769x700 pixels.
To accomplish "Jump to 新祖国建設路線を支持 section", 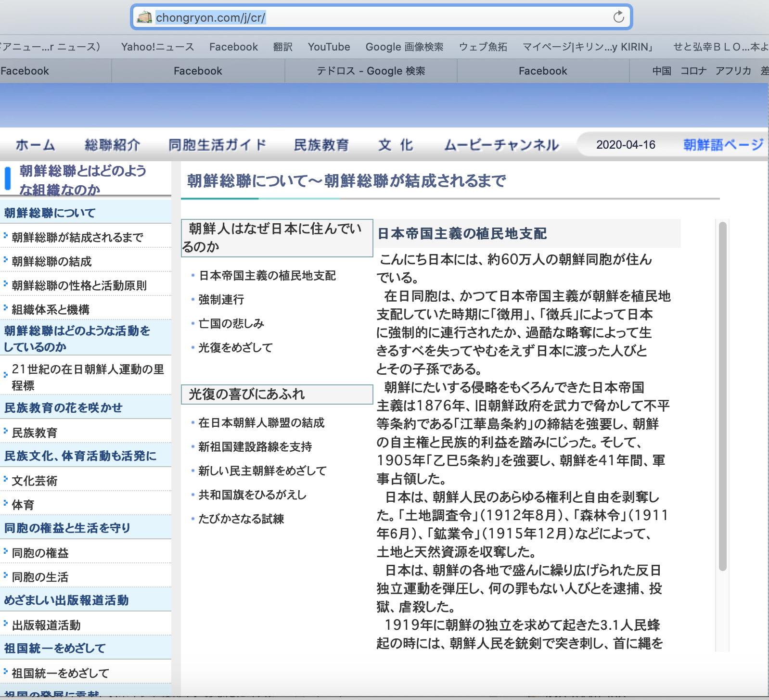I will tap(255, 446).
